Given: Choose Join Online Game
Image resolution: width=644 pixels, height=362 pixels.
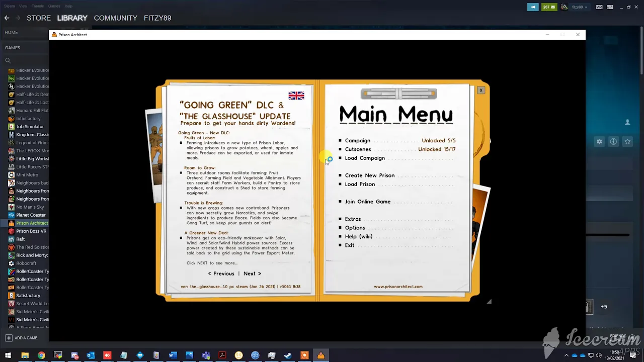Looking at the screenshot, I should tap(368, 202).
